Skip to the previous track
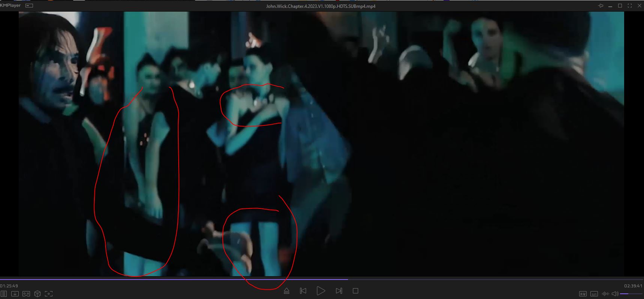 click(x=303, y=291)
